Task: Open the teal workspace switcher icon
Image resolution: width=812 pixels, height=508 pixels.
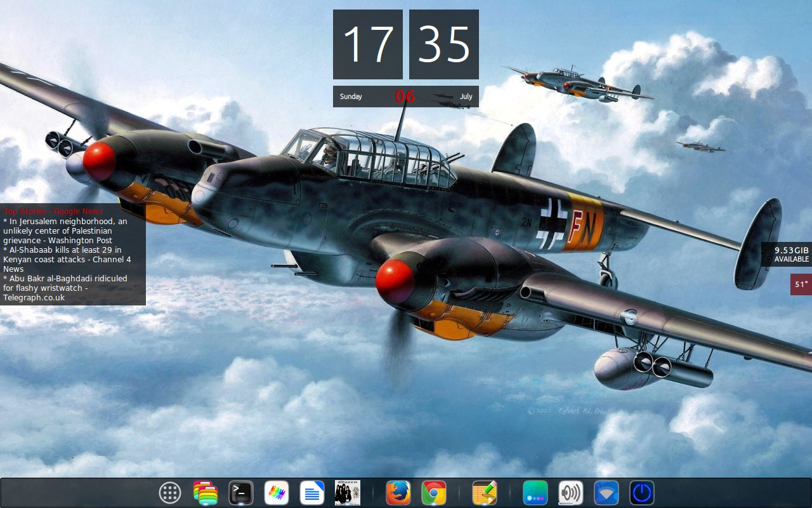Action: 535,493
